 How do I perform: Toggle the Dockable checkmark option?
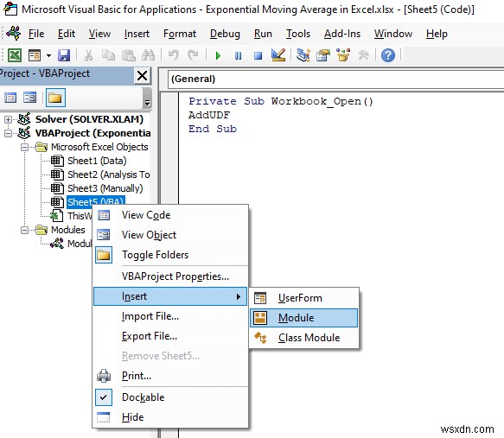pos(170,397)
